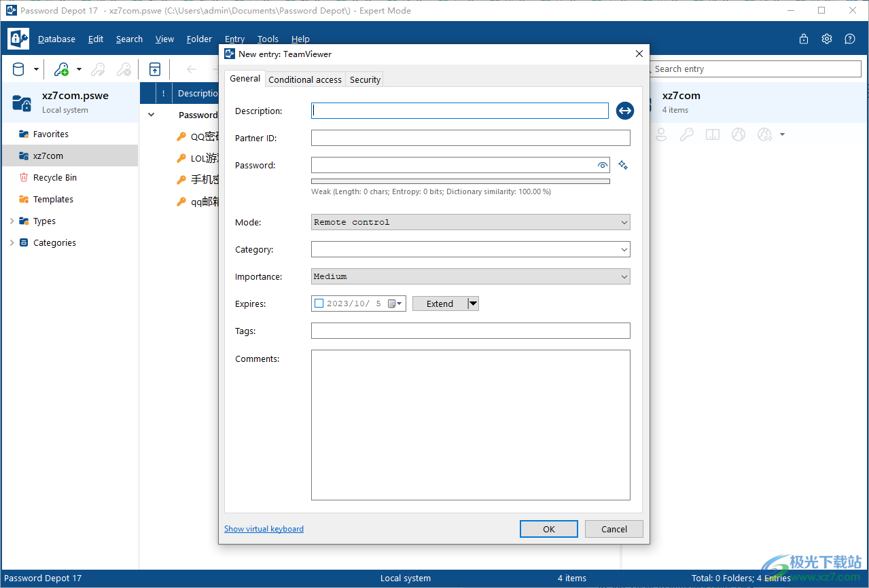Click the lock database icon in header
This screenshot has width=869, height=588.
point(804,39)
